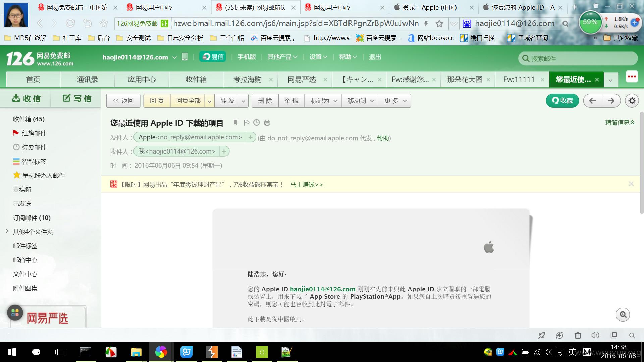Click the green 收藏 button

click(x=562, y=101)
